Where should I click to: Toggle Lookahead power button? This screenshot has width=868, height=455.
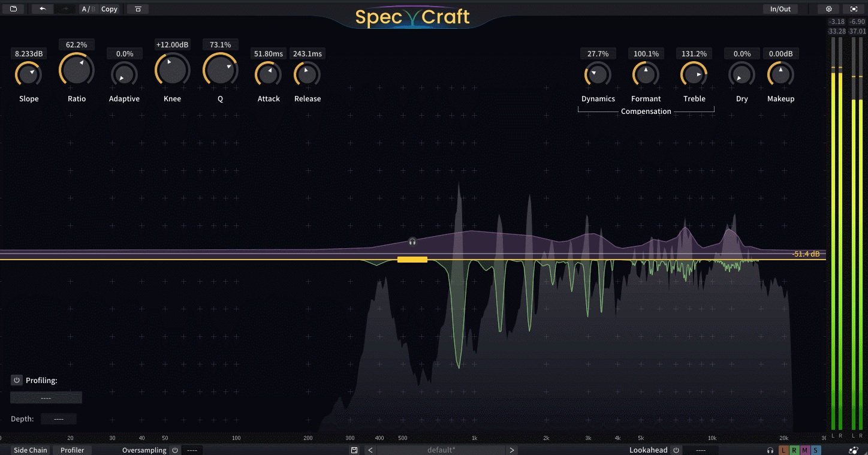(676, 450)
